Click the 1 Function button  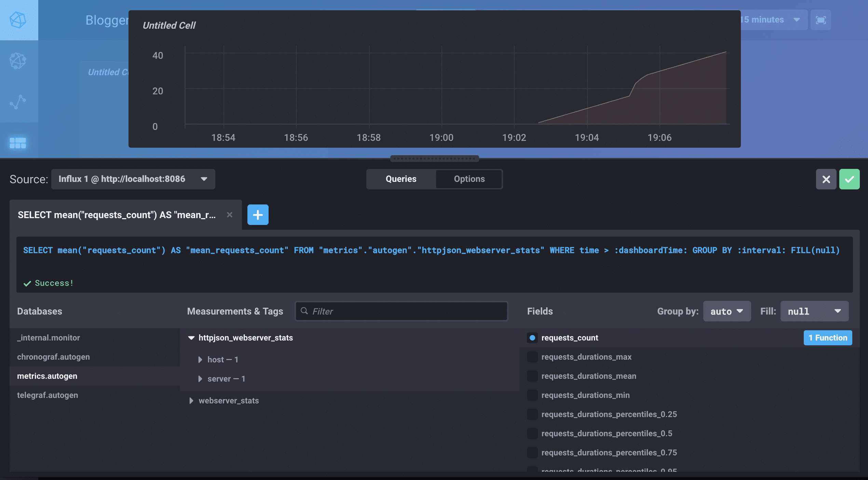pyautogui.click(x=827, y=338)
